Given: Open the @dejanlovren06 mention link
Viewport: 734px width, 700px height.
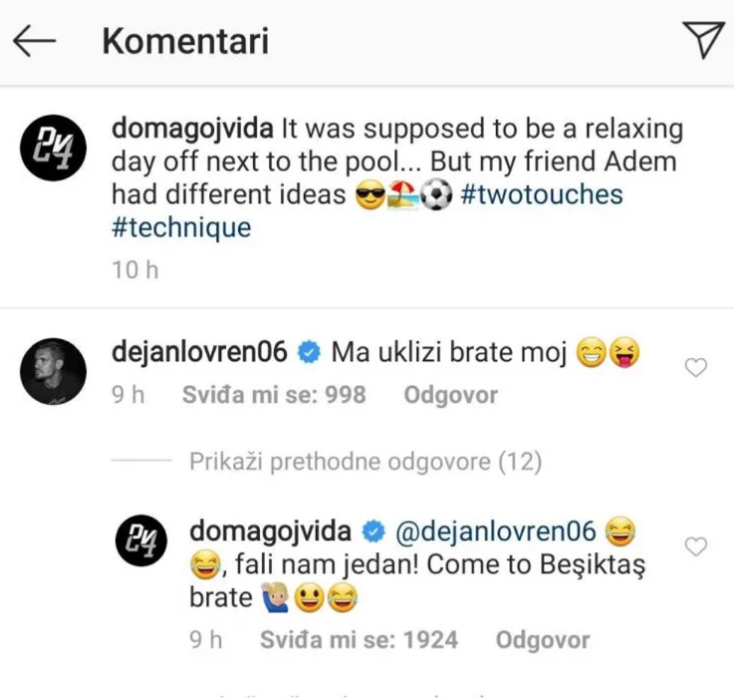Looking at the screenshot, I should 496,532.
